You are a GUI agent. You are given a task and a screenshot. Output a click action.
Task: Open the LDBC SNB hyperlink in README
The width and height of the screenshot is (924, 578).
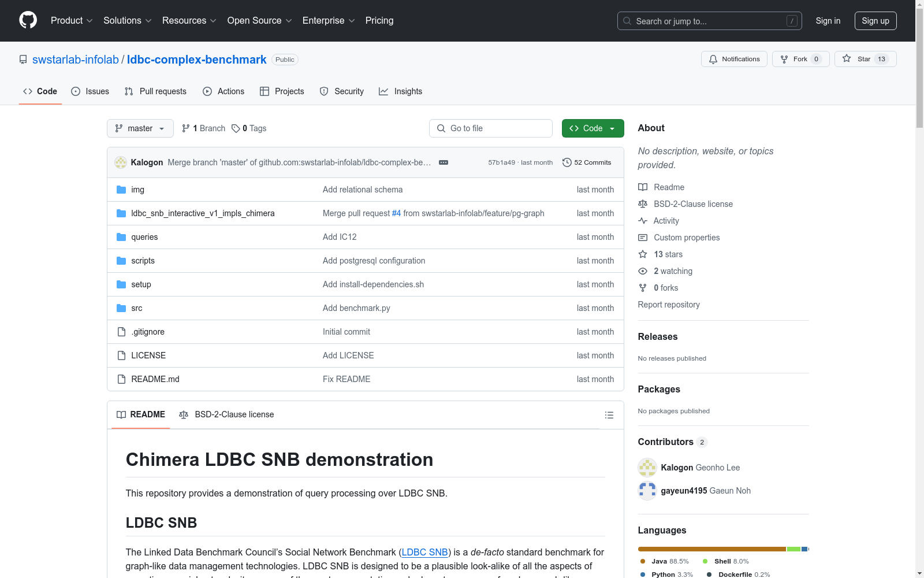click(x=424, y=552)
